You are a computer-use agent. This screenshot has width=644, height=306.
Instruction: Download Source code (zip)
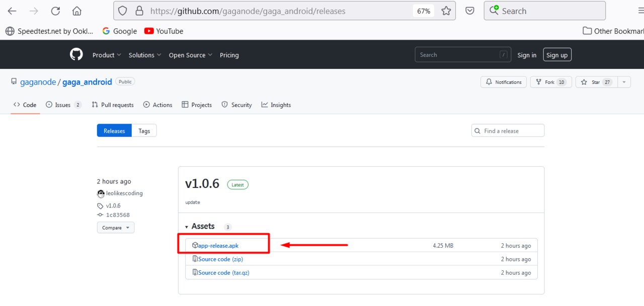pyautogui.click(x=220, y=259)
